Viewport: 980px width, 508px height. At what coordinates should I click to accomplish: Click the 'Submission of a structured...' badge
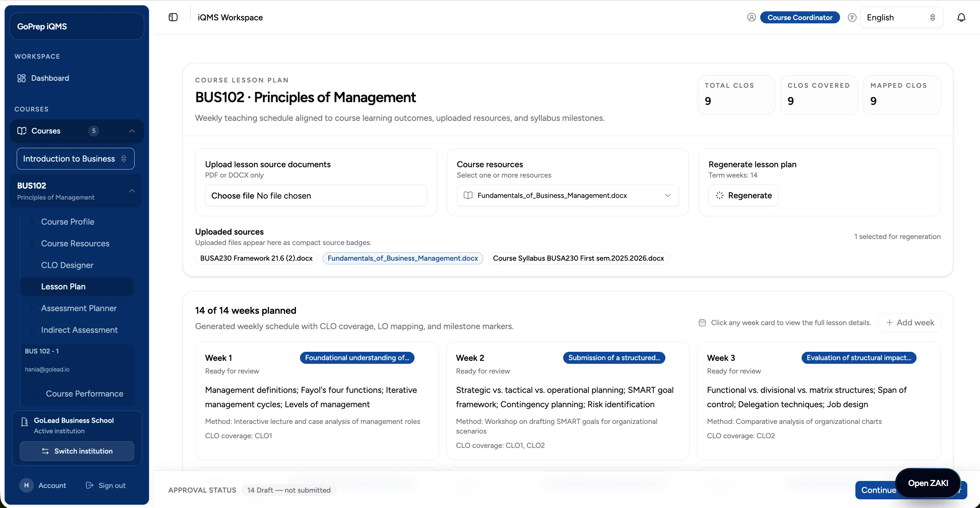tap(614, 358)
